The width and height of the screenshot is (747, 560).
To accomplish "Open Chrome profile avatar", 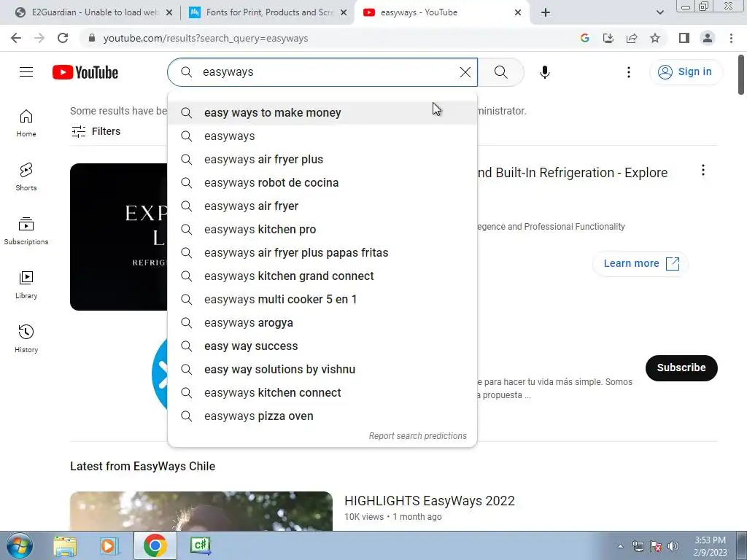I will click(x=708, y=38).
